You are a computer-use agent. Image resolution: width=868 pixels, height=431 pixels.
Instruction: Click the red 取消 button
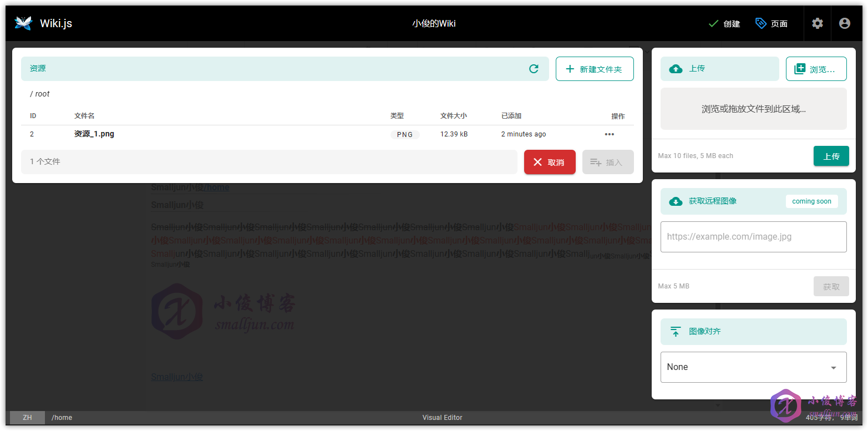click(x=550, y=162)
